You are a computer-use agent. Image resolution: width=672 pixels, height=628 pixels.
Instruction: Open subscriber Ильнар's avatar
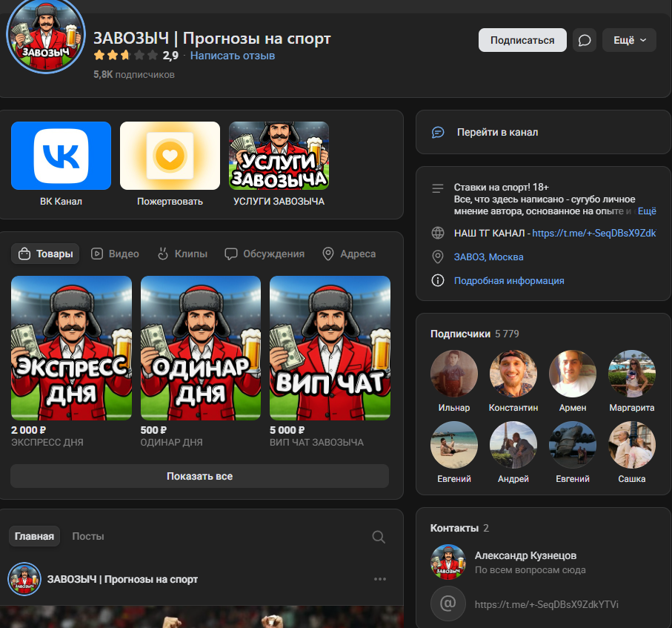pos(454,374)
